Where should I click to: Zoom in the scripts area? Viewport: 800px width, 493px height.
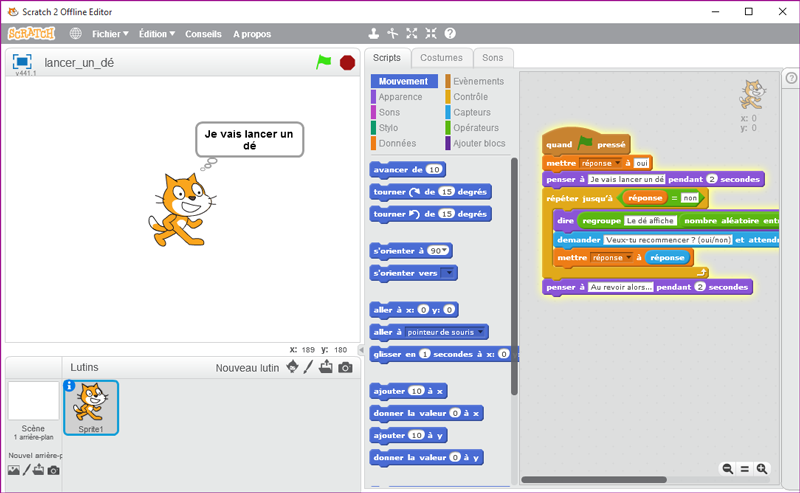[762, 469]
